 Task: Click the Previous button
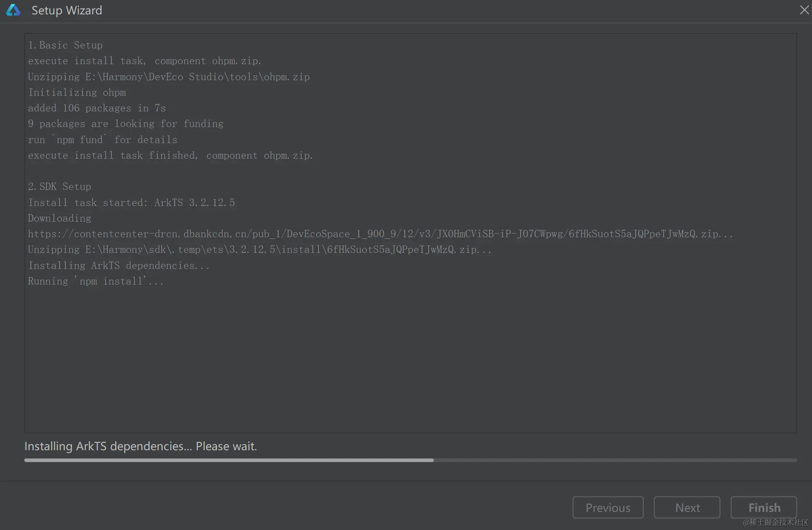click(608, 507)
